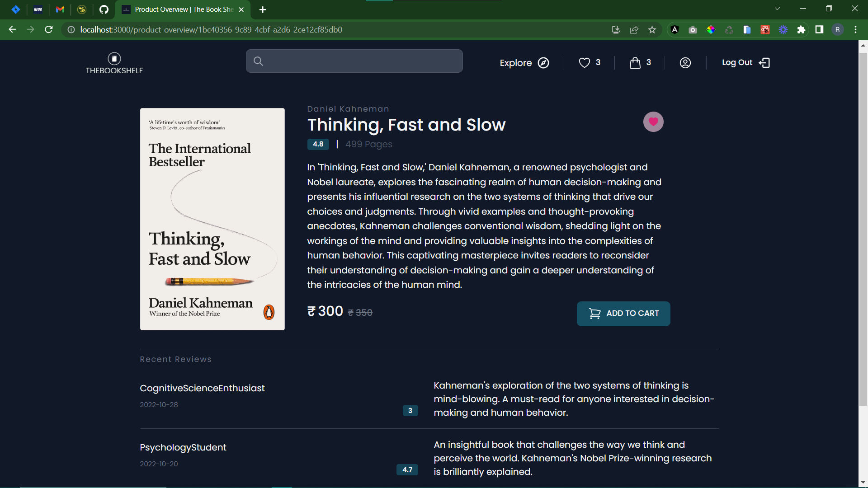The height and width of the screenshot is (488, 868).
Task: Click the search magnifier icon
Action: (258, 61)
